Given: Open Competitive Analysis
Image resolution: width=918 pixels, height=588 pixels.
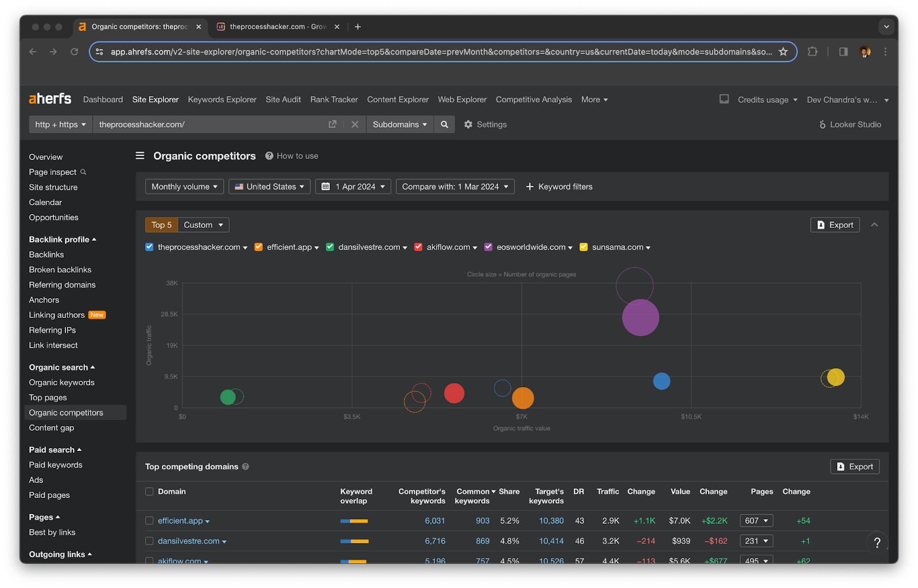Looking at the screenshot, I should [534, 100].
